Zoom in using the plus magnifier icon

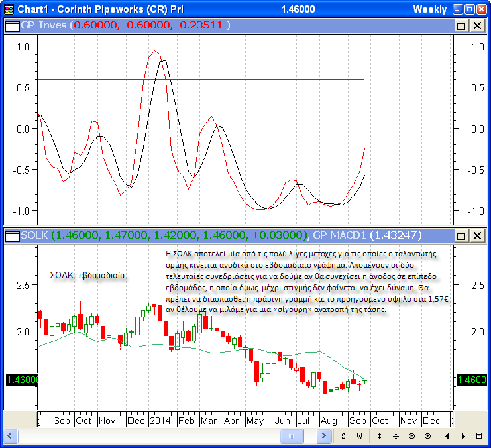tap(427, 436)
